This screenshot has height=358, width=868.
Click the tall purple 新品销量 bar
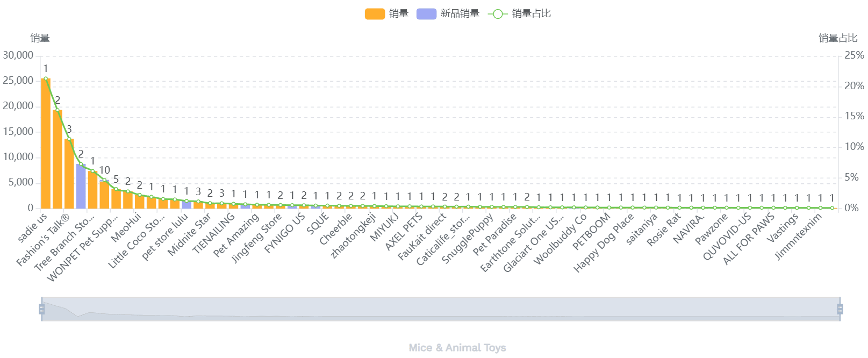[x=81, y=187]
